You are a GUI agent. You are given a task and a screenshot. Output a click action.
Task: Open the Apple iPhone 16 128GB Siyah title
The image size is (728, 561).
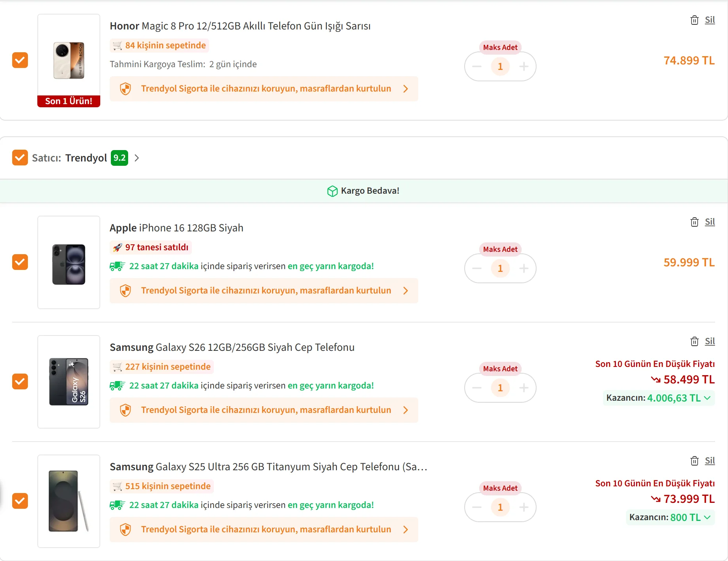pos(176,228)
